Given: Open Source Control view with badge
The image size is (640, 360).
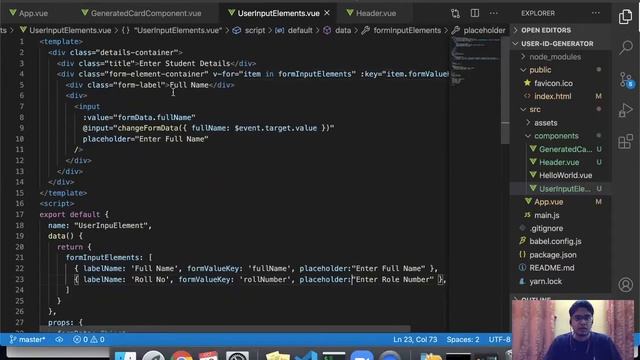Looking at the screenshot, I should pyautogui.click(x=625, y=80).
